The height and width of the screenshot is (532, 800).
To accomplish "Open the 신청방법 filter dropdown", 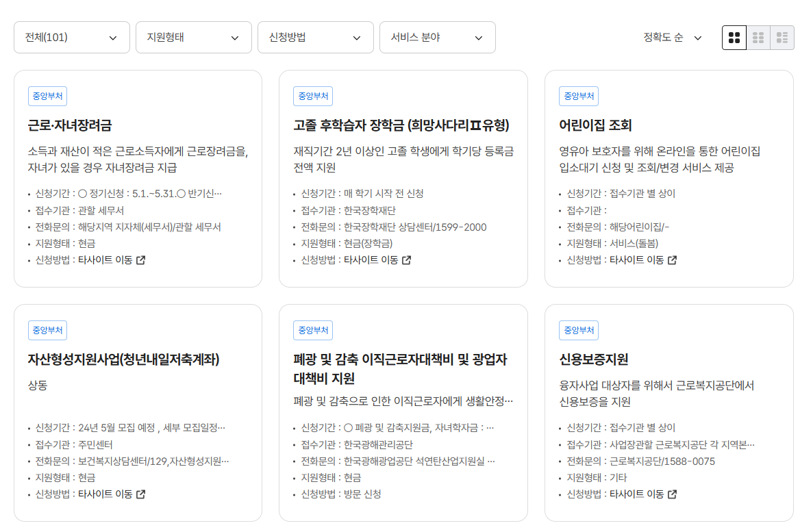I will click(x=315, y=37).
